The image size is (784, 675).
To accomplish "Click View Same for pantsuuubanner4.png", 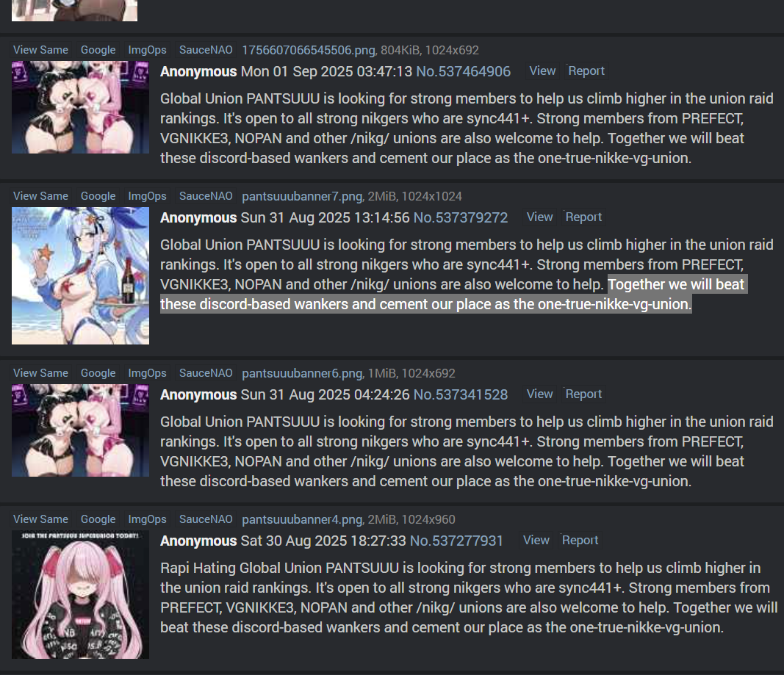I will [40, 519].
